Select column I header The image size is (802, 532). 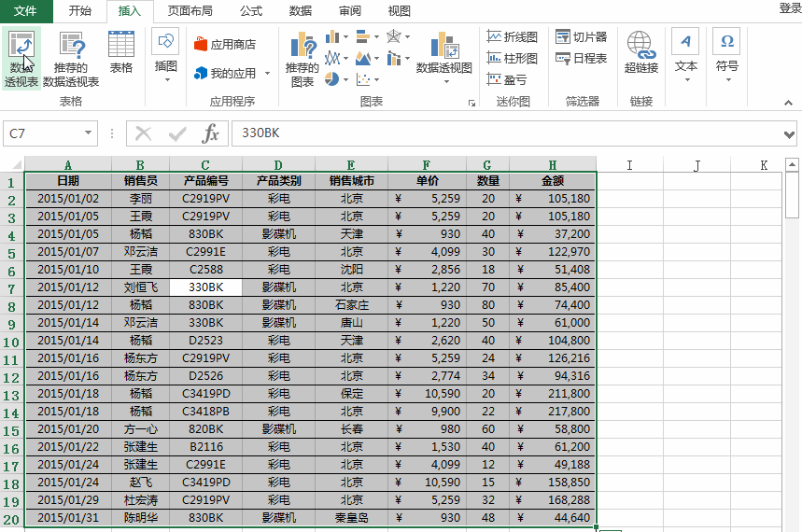[629, 164]
